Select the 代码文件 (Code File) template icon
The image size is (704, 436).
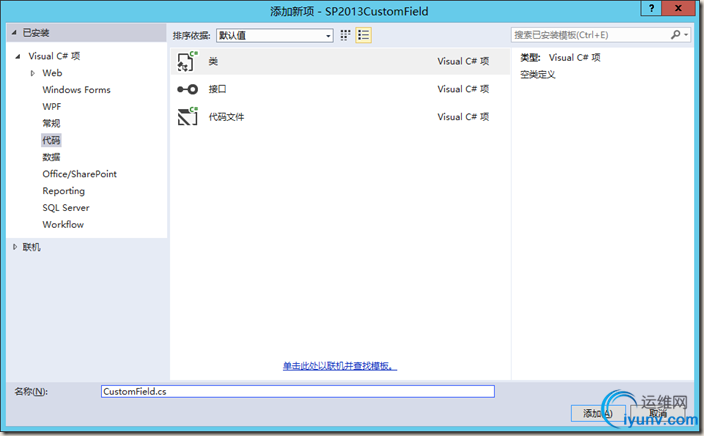coord(187,117)
